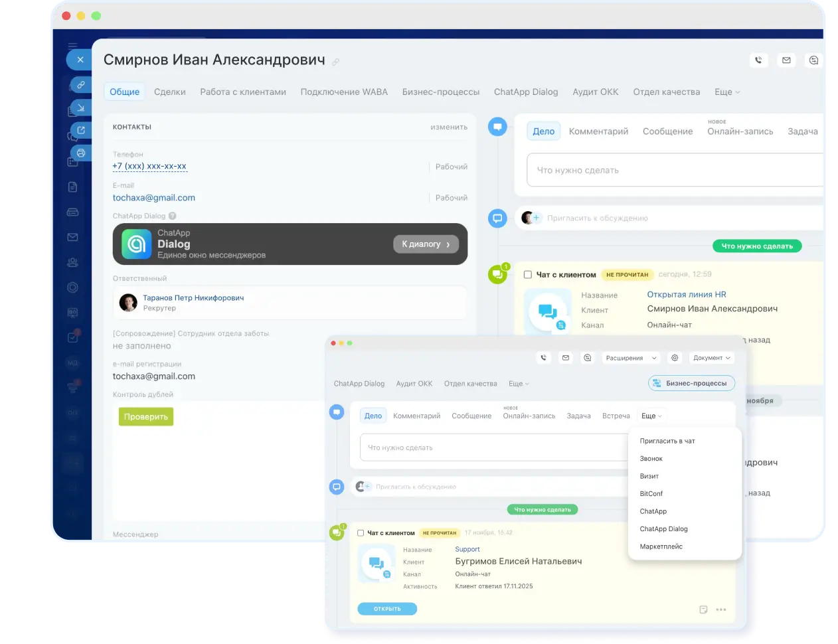Click the ChatApp Dialog green logo icon

coord(136,244)
